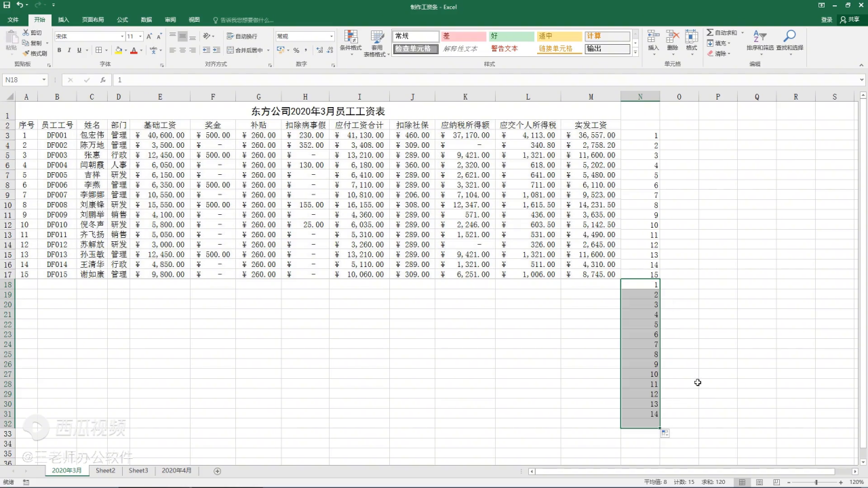The image size is (868, 488).
Task: Expand the cell styles gallery
Action: 635,52
